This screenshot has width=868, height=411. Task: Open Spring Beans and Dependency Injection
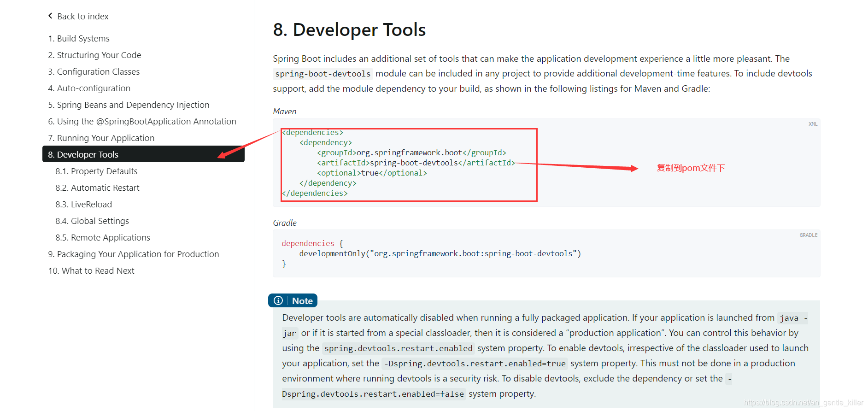pos(129,105)
